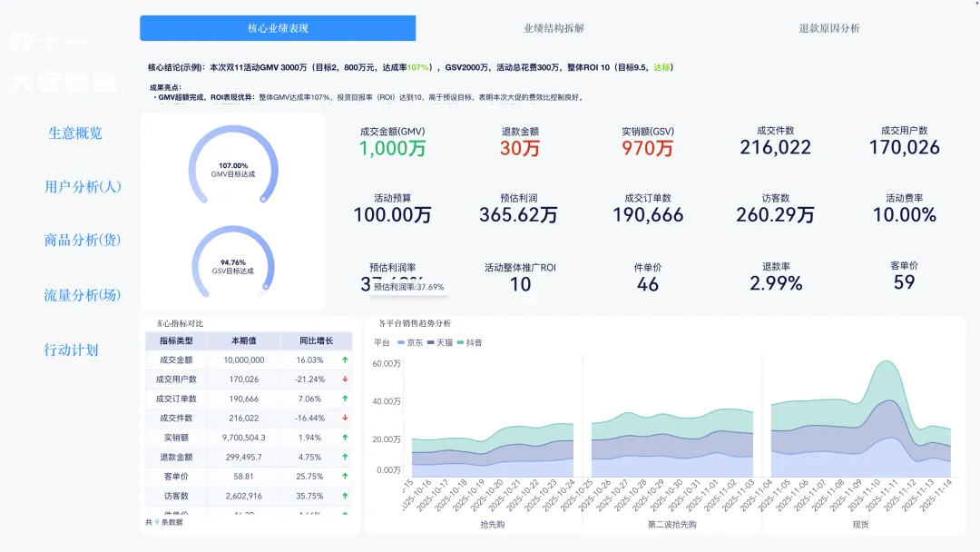Toggle the 抖音 legend item off
The image size is (980, 552).
(472, 342)
